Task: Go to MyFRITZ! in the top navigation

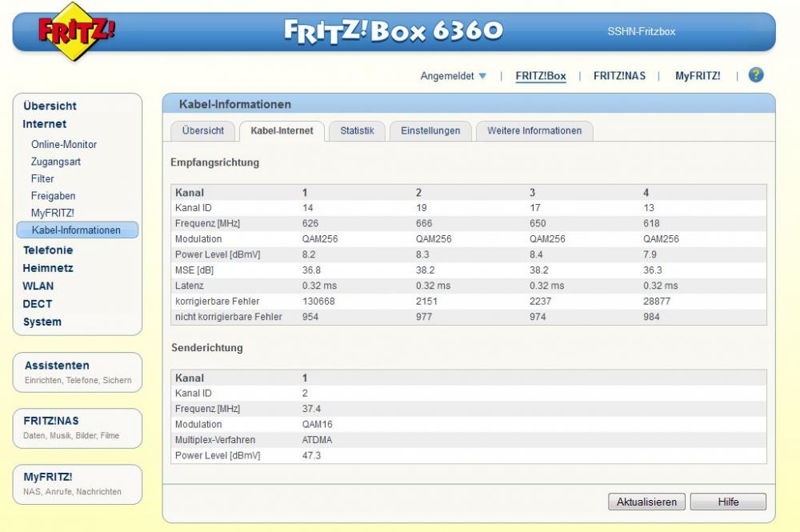Action: click(698, 76)
